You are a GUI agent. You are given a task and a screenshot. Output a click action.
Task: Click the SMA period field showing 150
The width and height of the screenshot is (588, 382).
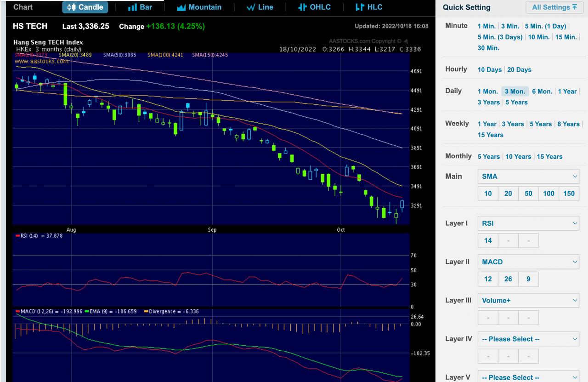coord(569,194)
